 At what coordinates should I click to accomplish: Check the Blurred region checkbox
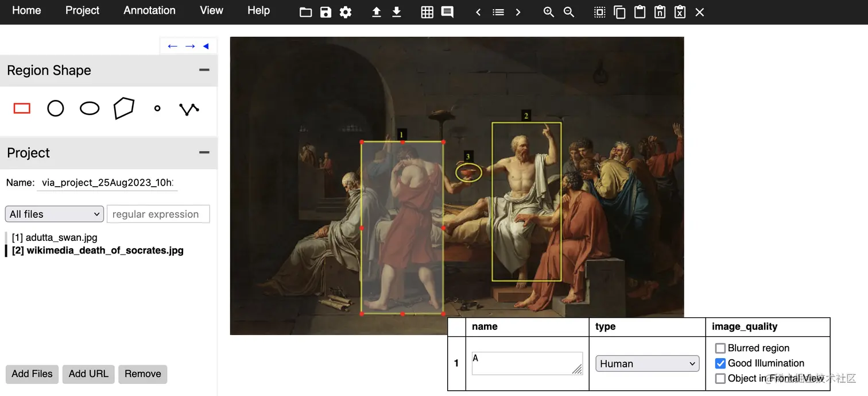point(720,348)
